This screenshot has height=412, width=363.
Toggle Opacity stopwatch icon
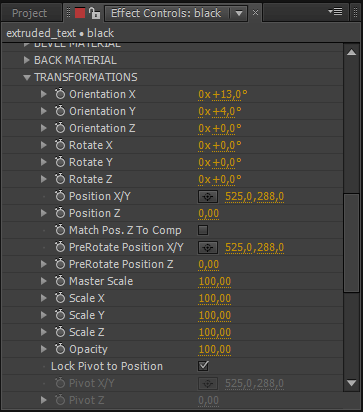[x=60, y=349]
